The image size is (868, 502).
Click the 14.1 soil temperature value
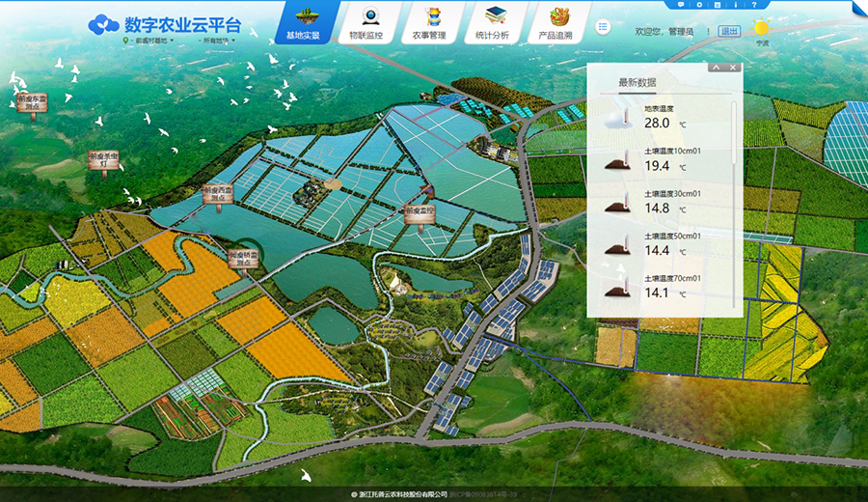[657, 293]
